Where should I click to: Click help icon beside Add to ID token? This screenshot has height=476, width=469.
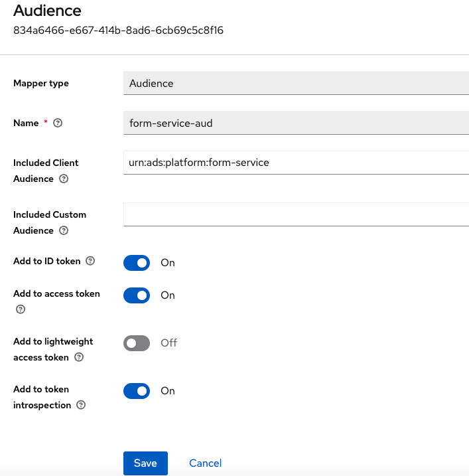coord(91,261)
